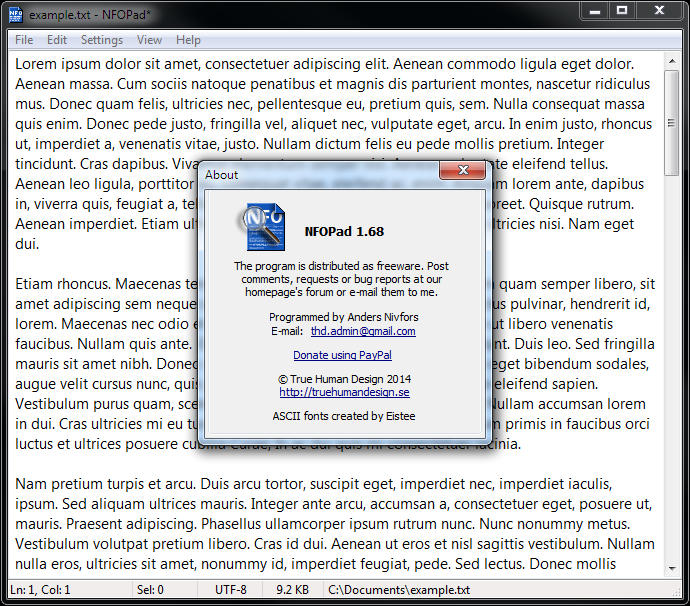This screenshot has height=606, width=690.
Task: Click the scrollbar up arrow
Action: (x=672, y=61)
